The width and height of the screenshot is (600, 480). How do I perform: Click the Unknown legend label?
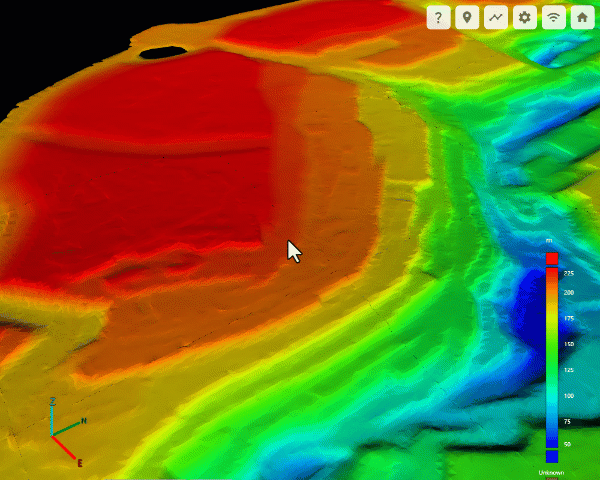click(551, 473)
